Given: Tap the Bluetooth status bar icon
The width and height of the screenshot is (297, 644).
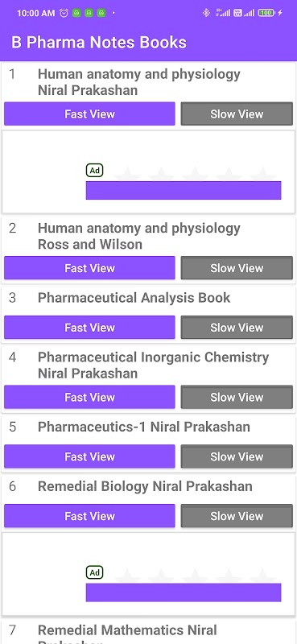Looking at the screenshot, I should point(206,13).
